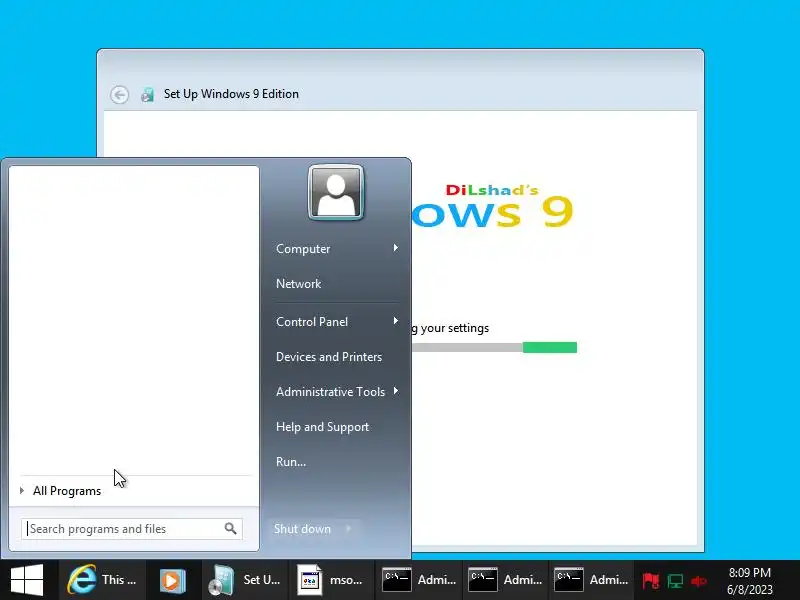The height and width of the screenshot is (600, 800).
Task: Switch to the Set Up taskbar item
Action: (x=245, y=580)
